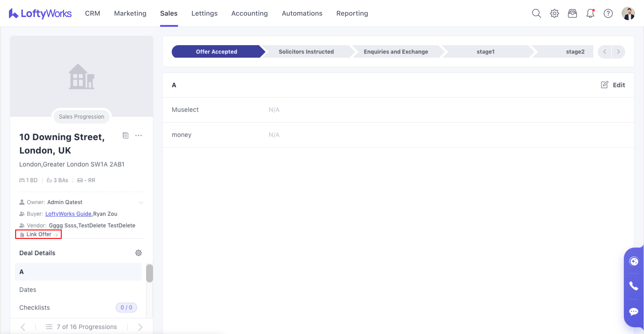Open Deal Details settings gear
This screenshot has height=334, width=644.
(138, 253)
